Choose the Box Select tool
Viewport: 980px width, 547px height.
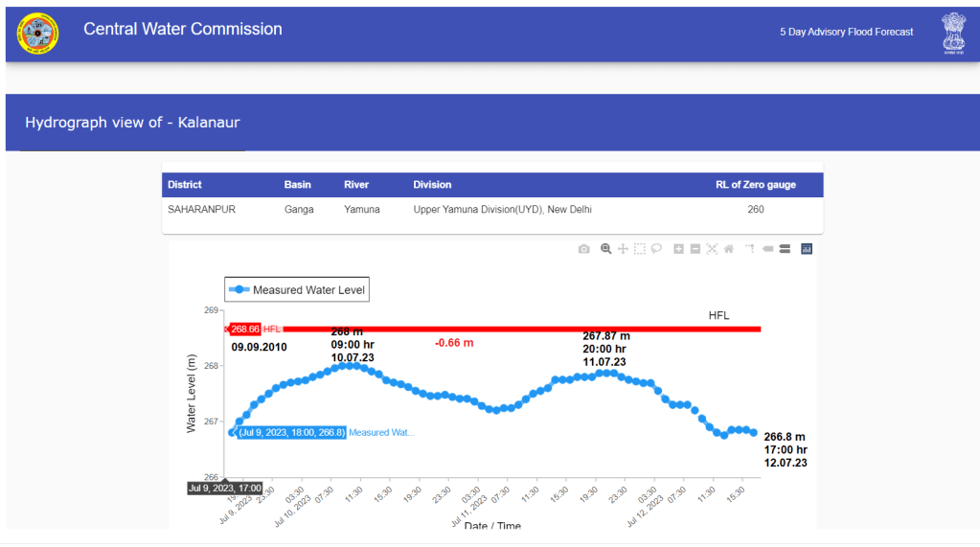[x=639, y=249]
